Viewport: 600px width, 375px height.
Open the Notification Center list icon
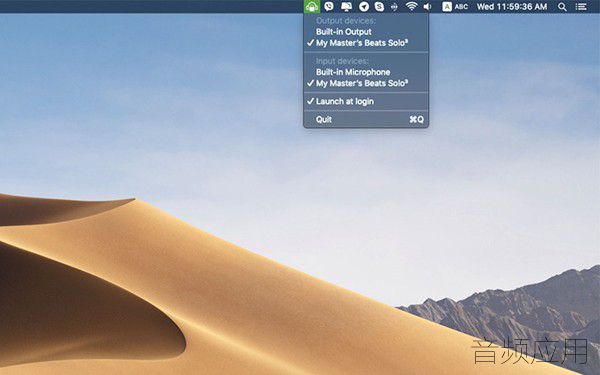coord(581,7)
